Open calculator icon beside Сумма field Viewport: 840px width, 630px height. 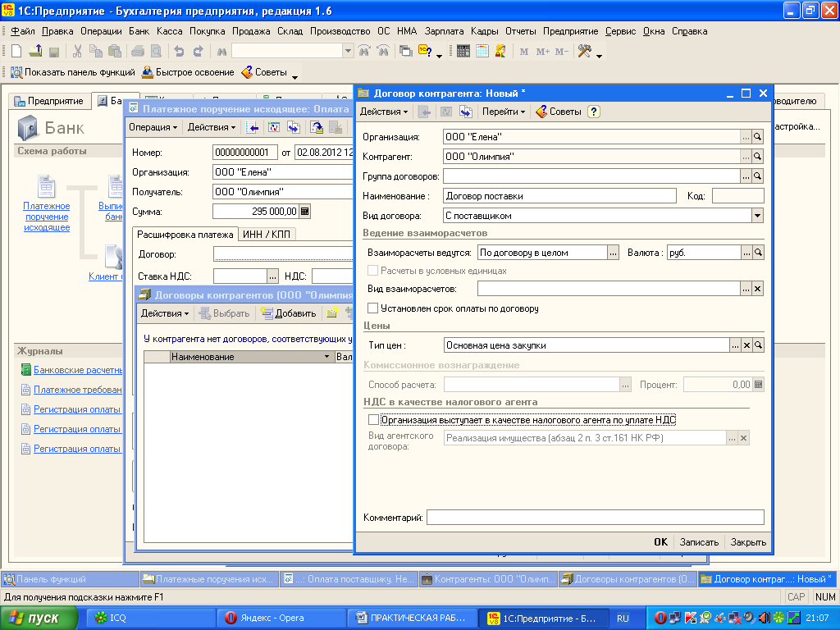coord(305,212)
